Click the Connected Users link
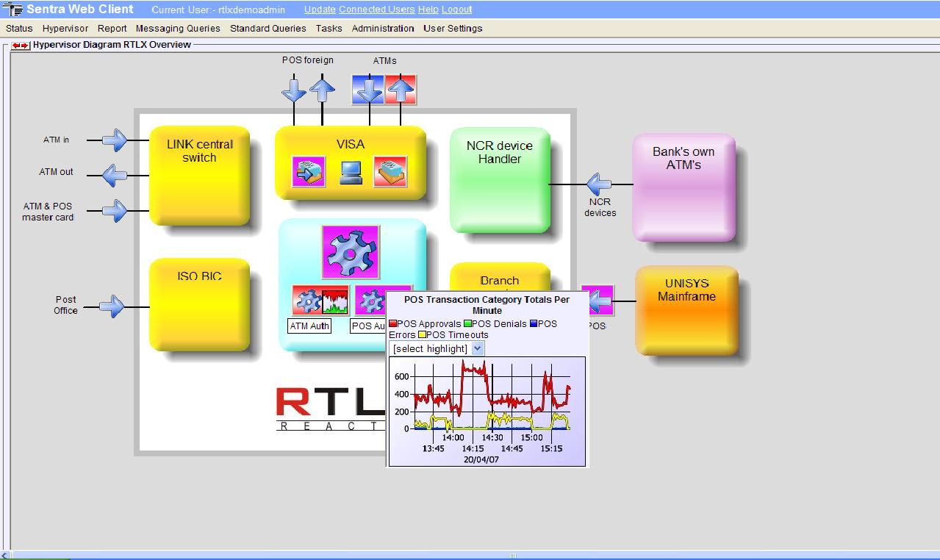Viewport: 940px width, 560px height. pyautogui.click(x=377, y=10)
